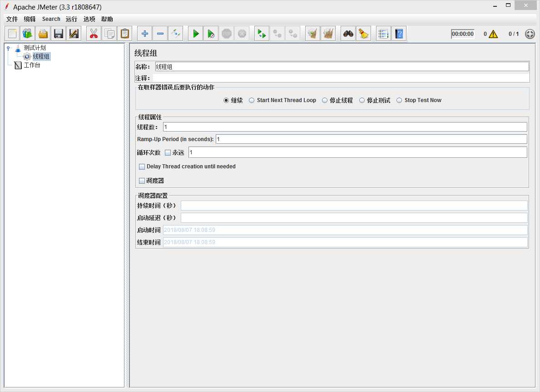Open the 运行 menu
Screen dimensions: 540x392
(x=71, y=19)
